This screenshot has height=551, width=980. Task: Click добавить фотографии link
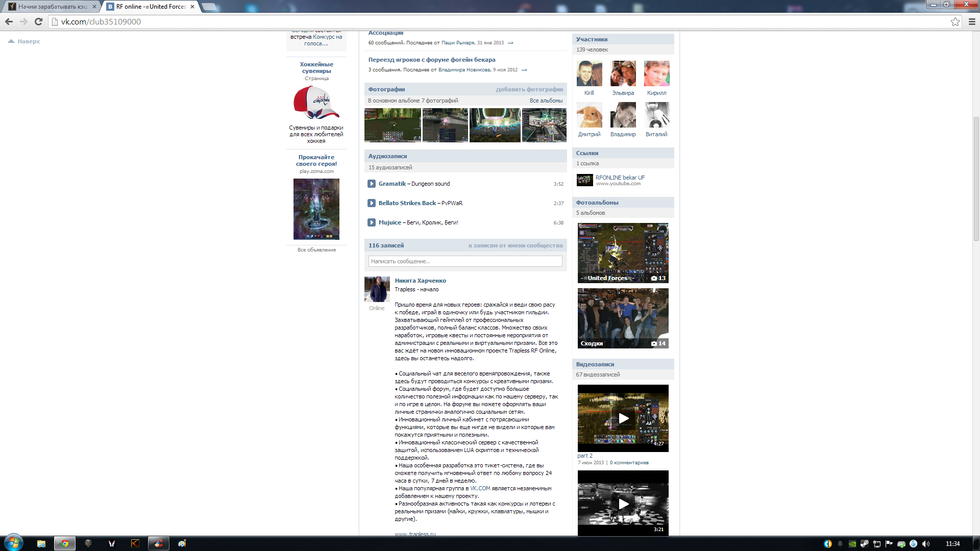click(x=529, y=89)
